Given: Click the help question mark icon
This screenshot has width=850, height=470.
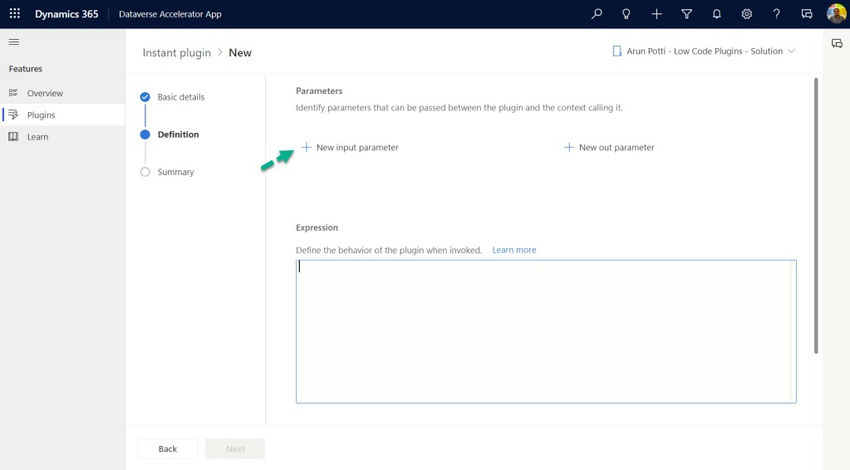Looking at the screenshot, I should 776,14.
